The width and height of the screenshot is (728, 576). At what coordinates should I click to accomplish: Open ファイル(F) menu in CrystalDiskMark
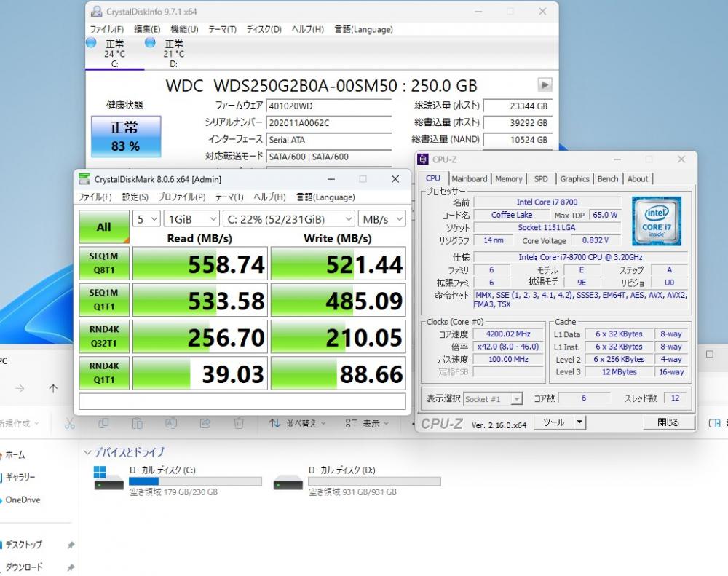[x=95, y=197]
